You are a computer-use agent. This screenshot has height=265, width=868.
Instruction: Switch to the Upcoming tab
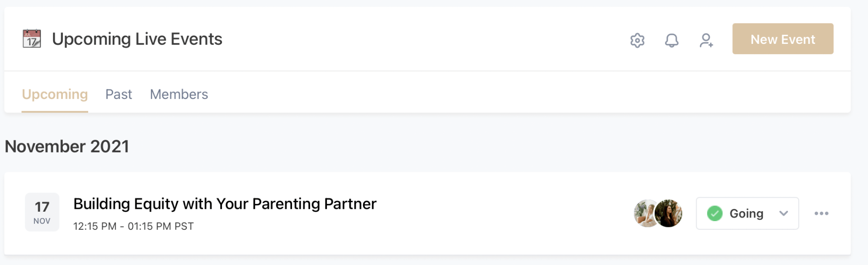point(55,94)
